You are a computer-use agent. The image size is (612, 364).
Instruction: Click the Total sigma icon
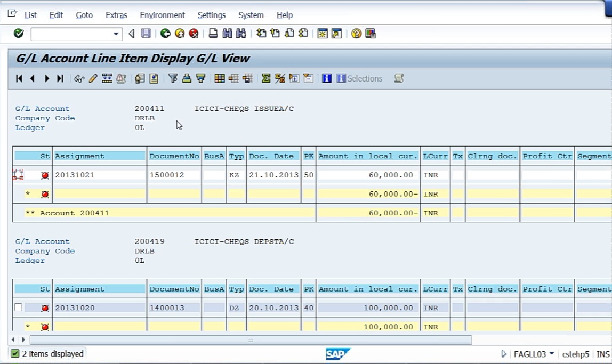(x=266, y=78)
